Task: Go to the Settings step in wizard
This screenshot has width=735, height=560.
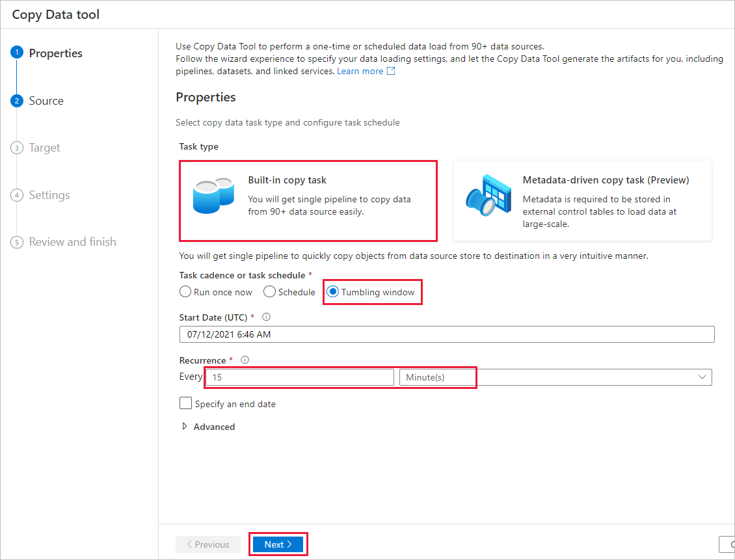Action: 49,195
